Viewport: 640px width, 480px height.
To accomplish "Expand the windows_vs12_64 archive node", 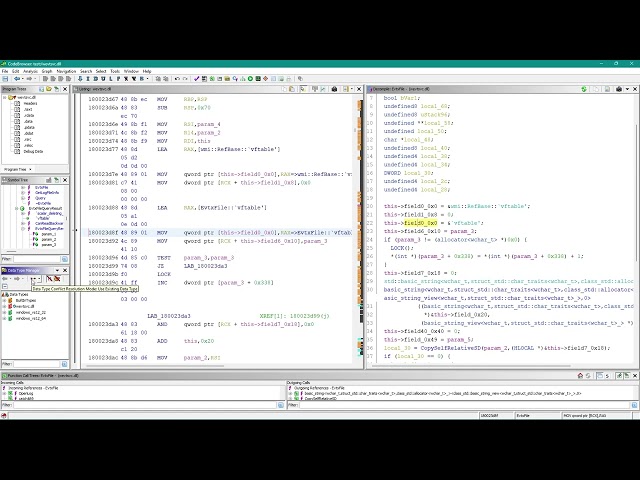I will (4, 318).
